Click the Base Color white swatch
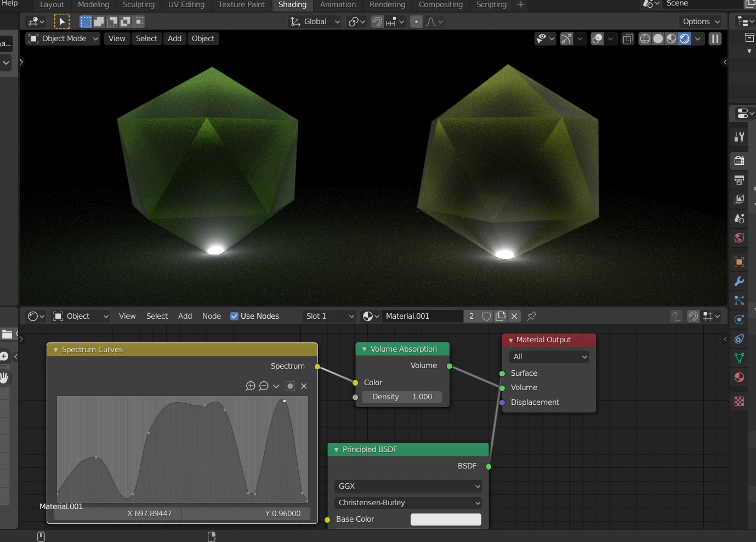This screenshot has height=542, width=756. (446, 519)
